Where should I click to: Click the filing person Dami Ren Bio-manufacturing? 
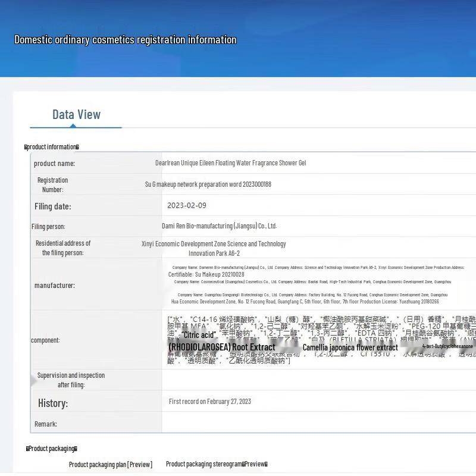tap(219, 226)
